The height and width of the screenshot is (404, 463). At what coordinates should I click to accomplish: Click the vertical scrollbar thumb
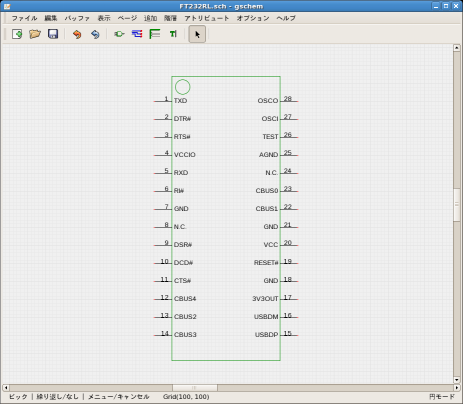(457, 205)
